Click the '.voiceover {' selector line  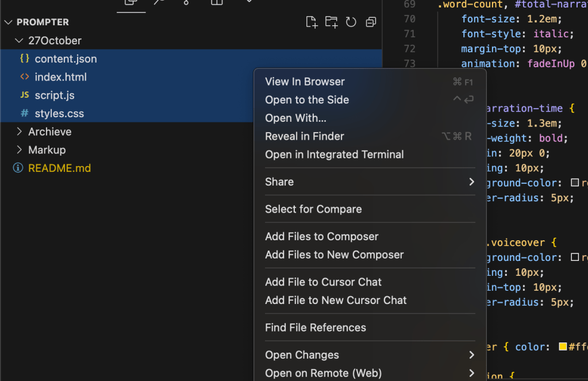522,243
